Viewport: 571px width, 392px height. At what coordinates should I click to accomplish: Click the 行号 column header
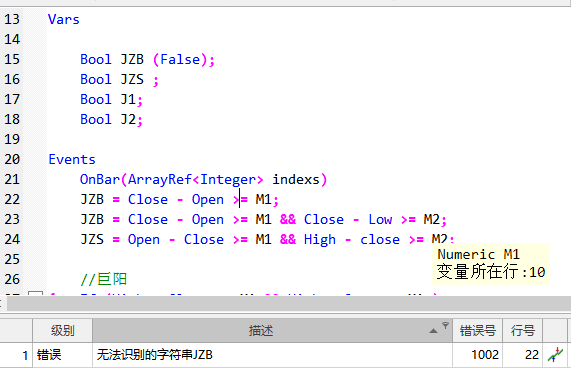(x=523, y=331)
